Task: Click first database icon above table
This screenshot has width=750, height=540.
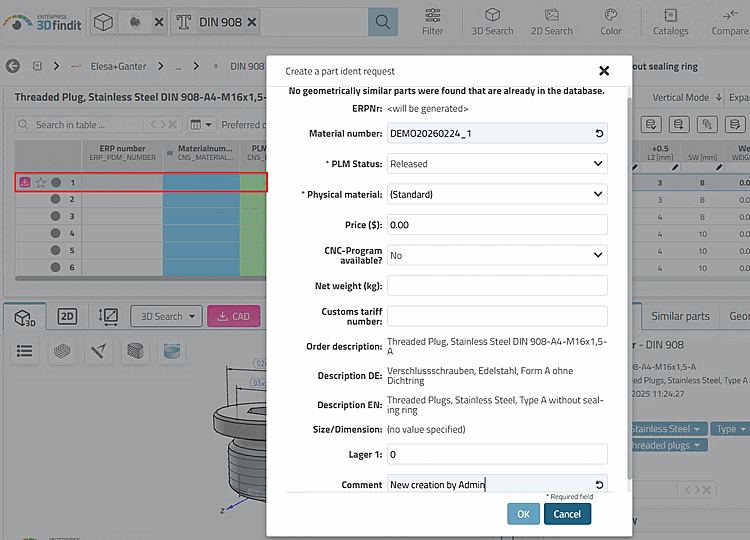Action: (651, 125)
